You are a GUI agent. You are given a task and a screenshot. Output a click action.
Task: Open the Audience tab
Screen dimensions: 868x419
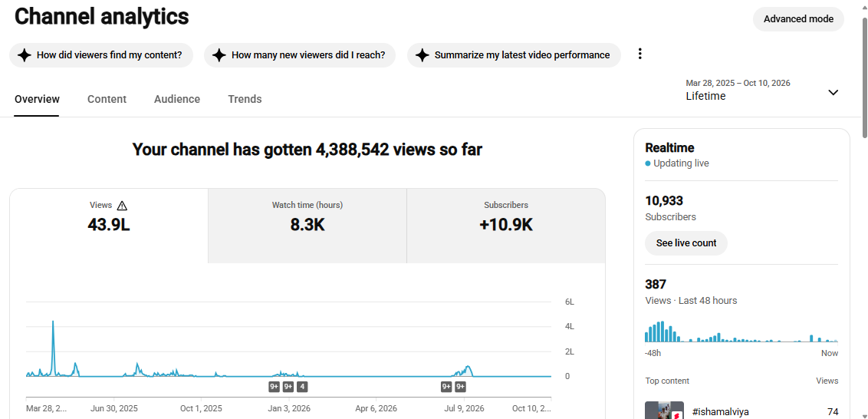click(177, 99)
